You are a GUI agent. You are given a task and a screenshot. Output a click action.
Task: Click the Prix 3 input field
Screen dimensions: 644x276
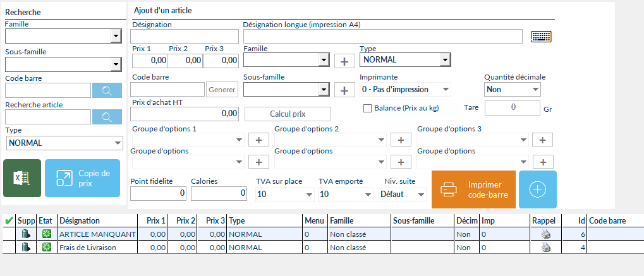221,61
